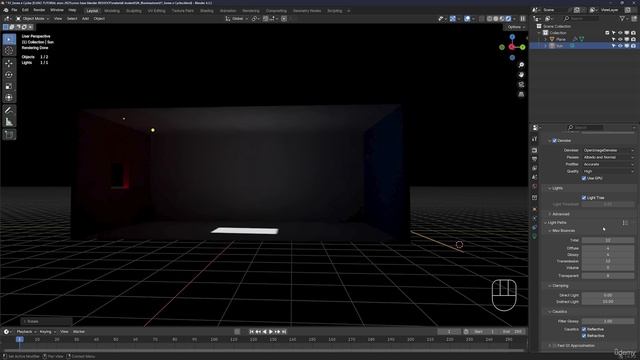Open the Object Mode dropdown
This screenshot has height=360, width=640.
(32, 19)
